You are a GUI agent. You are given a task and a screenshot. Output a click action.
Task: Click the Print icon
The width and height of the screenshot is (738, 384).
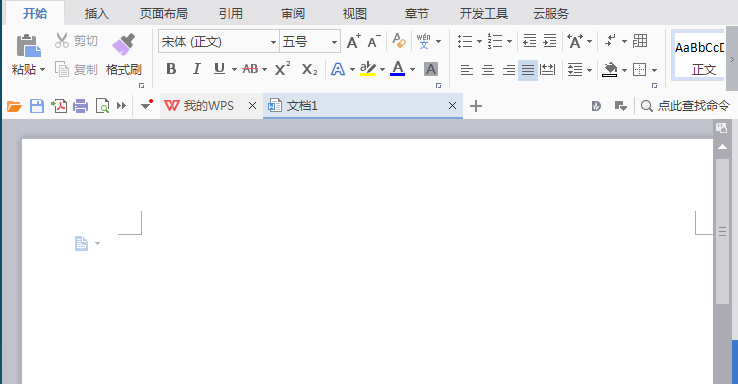(x=80, y=106)
